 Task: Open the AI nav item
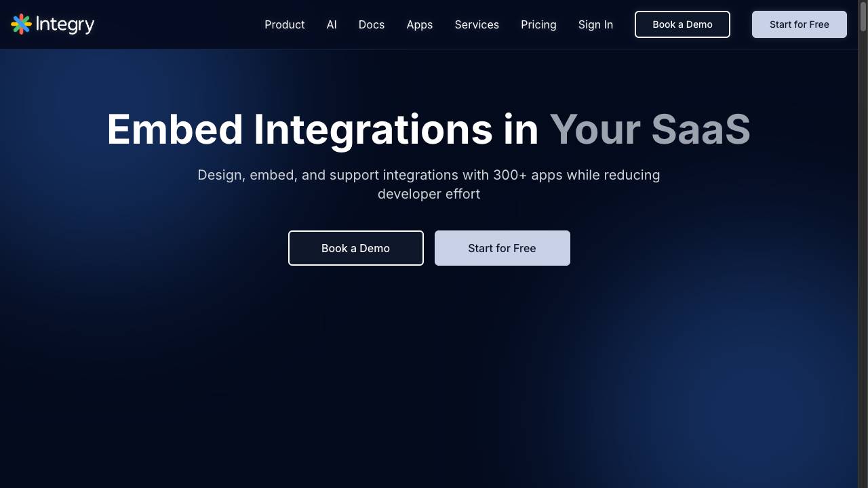tap(332, 24)
